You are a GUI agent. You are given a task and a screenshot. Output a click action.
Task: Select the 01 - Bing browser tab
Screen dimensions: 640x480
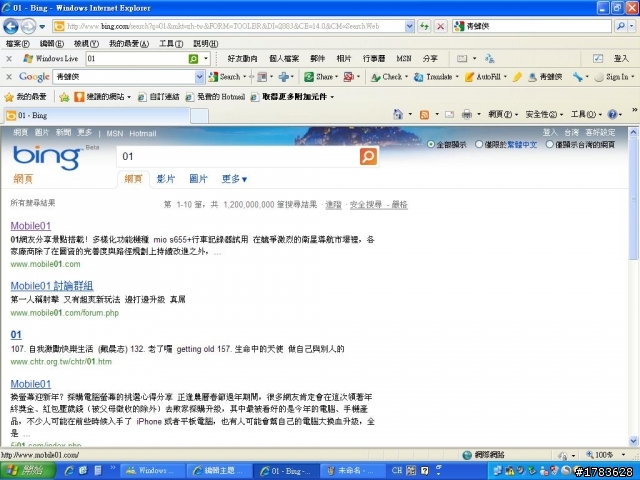(97, 116)
